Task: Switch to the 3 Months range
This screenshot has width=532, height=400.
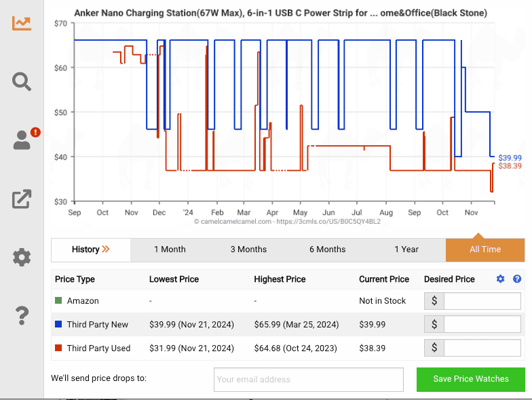Action: tap(248, 249)
